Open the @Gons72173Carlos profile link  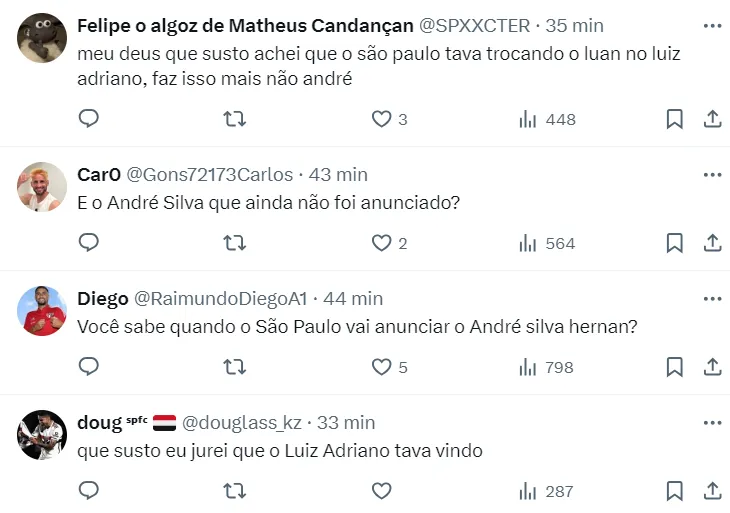pos(210,174)
